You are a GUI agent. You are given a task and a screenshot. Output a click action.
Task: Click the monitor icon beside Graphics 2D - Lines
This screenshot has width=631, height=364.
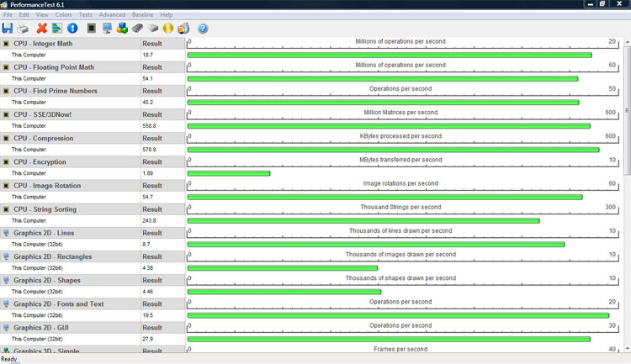[x=6, y=233]
